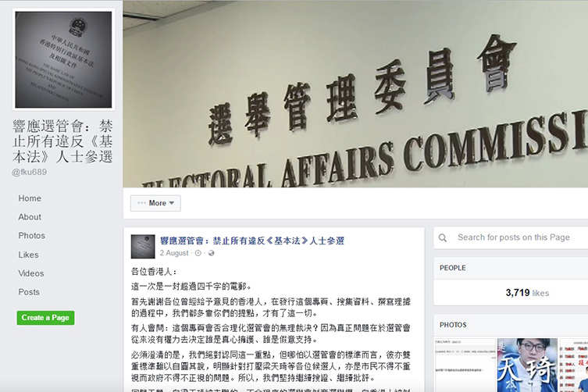Click the green Create a Page button
The image size is (588, 392).
pos(45,318)
